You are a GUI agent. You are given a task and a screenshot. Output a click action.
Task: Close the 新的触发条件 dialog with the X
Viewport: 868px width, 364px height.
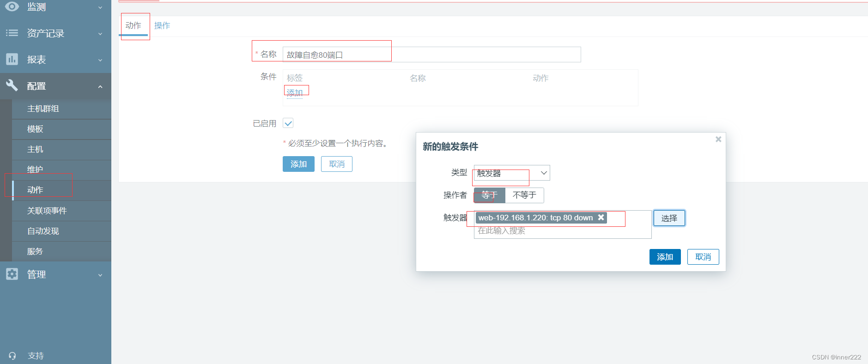[x=718, y=139]
